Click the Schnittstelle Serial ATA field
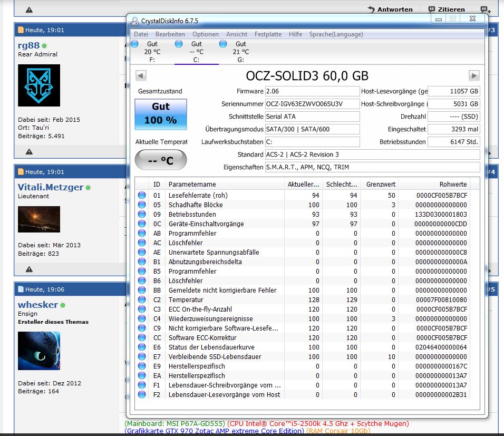This screenshot has height=436, width=504. click(312, 117)
